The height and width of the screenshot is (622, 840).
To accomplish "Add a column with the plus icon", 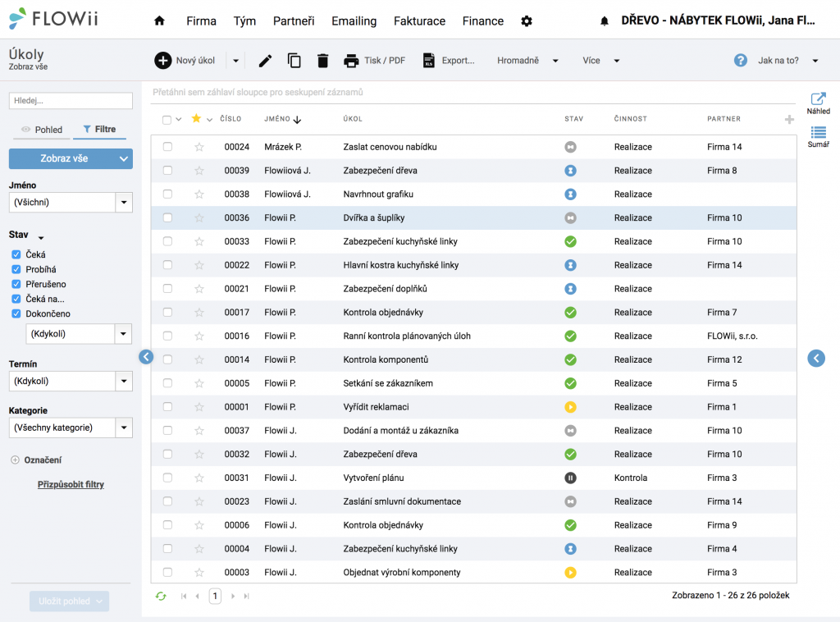I will [x=789, y=120].
